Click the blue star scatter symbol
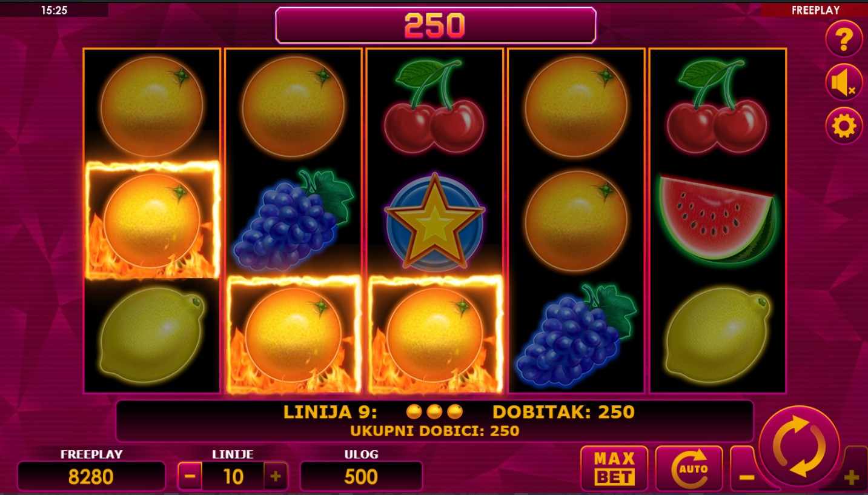The height and width of the screenshot is (495, 868). (435, 222)
